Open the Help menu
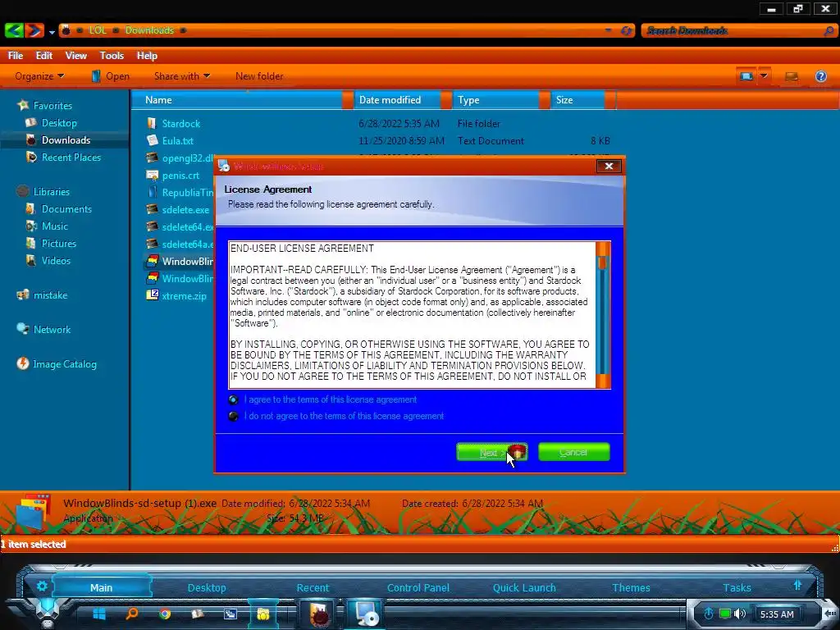Screen dimensions: 840x630 pos(147,56)
